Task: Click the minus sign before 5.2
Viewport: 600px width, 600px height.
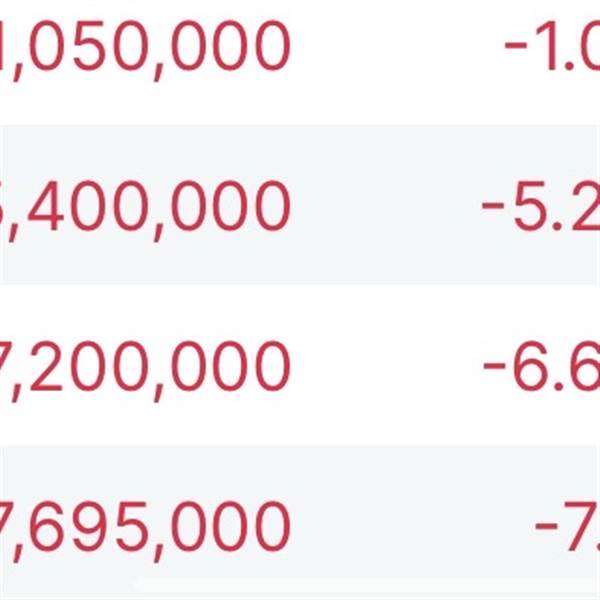Action: point(494,208)
